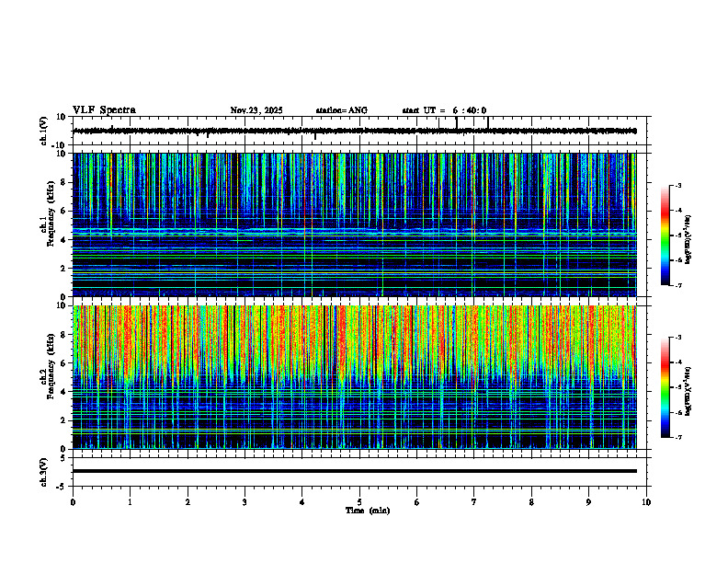
Task: Click time axis tick label "5"
Action: [x=359, y=502]
